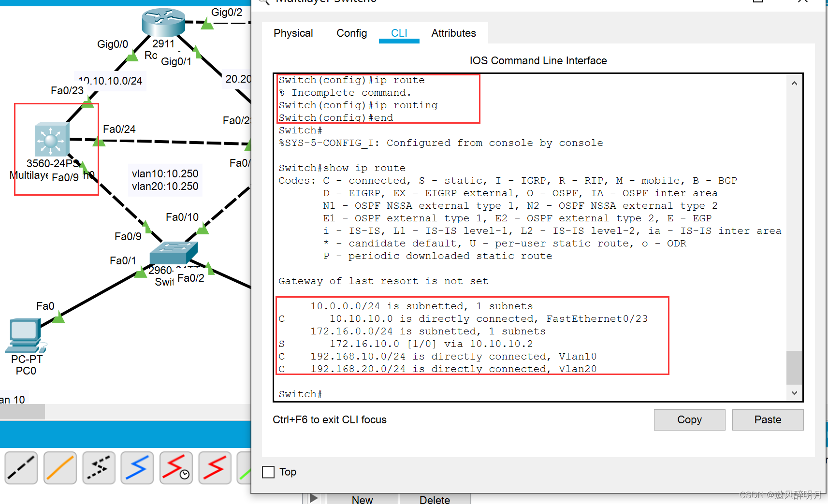Click the 'Switch(config)#ip routing' line

pyautogui.click(x=358, y=105)
